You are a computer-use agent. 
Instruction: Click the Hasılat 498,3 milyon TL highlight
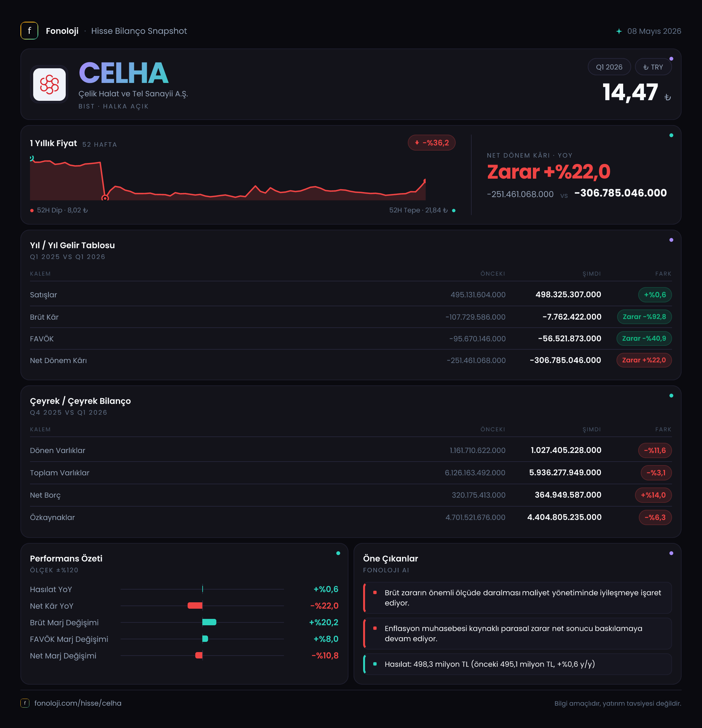pyautogui.click(x=517, y=664)
